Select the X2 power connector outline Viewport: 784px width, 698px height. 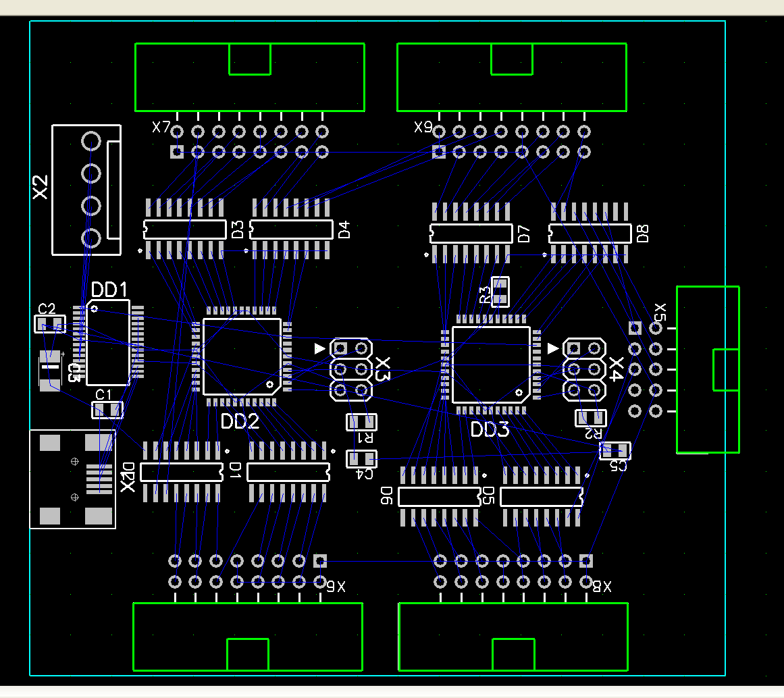86,190
